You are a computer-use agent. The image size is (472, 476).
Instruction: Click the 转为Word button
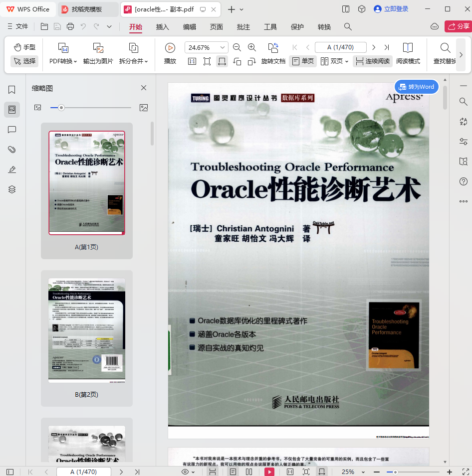click(417, 87)
